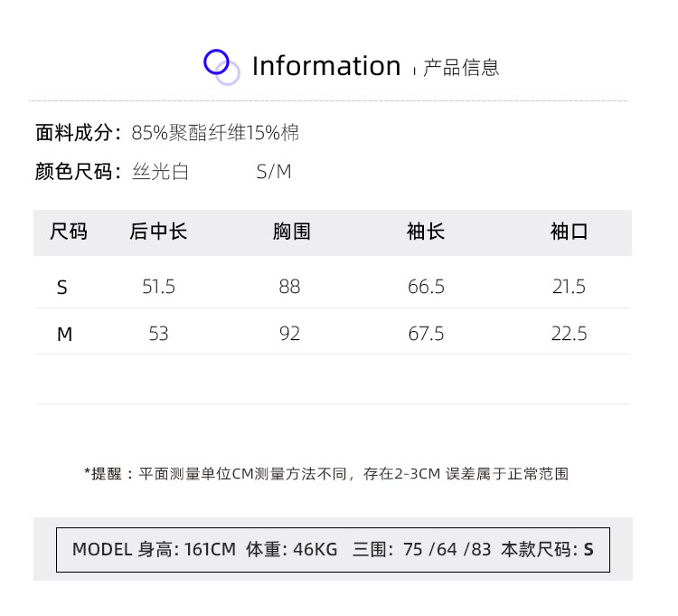Click the 袖口 column header
The width and height of the screenshot is (678, 616).
(x=569, y=231)
